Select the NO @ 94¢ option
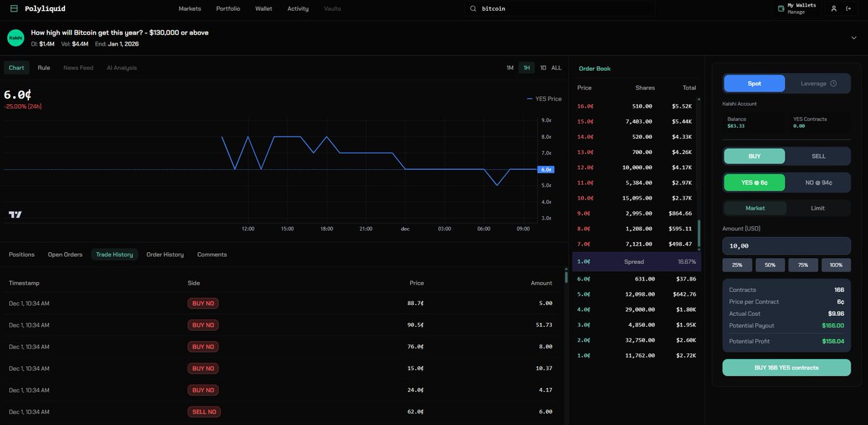 [819, 183]
